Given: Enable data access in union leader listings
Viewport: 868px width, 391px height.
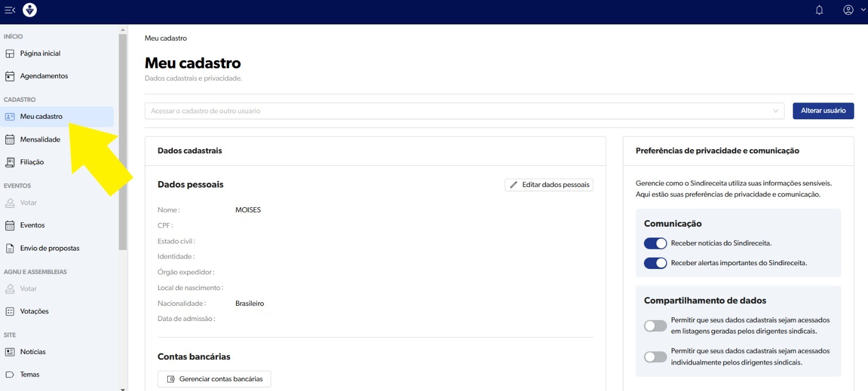Looking at the screenshot, I should pos(655,326).
